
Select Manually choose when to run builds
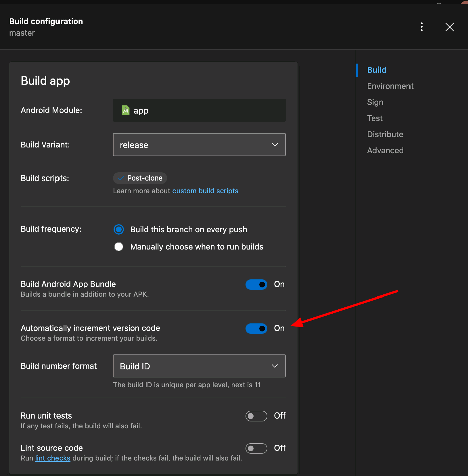tap(119, 247)
